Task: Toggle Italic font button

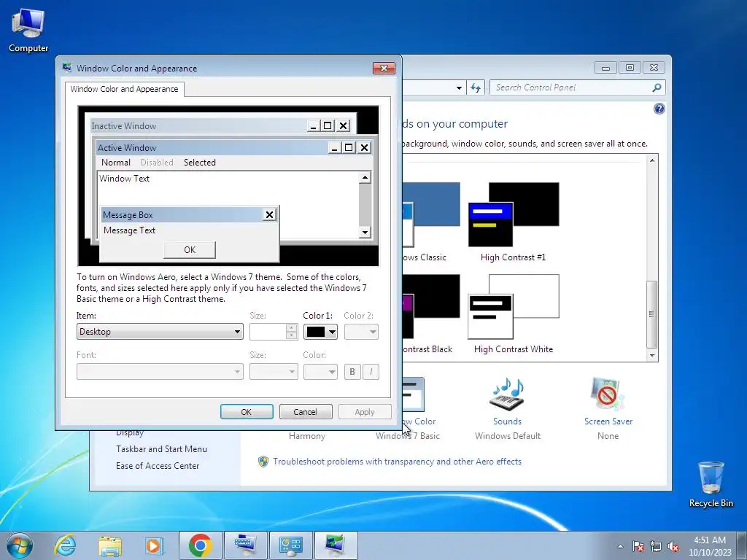Action: tap(371, 371)
